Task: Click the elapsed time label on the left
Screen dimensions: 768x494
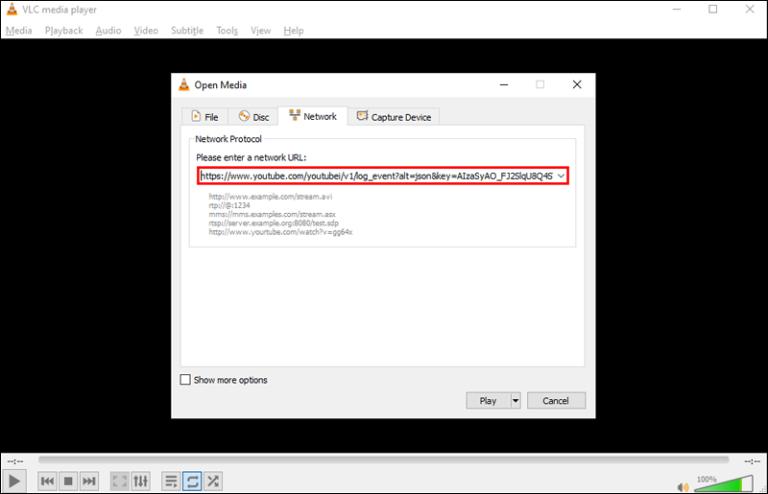Action: [x=15, y=461]
